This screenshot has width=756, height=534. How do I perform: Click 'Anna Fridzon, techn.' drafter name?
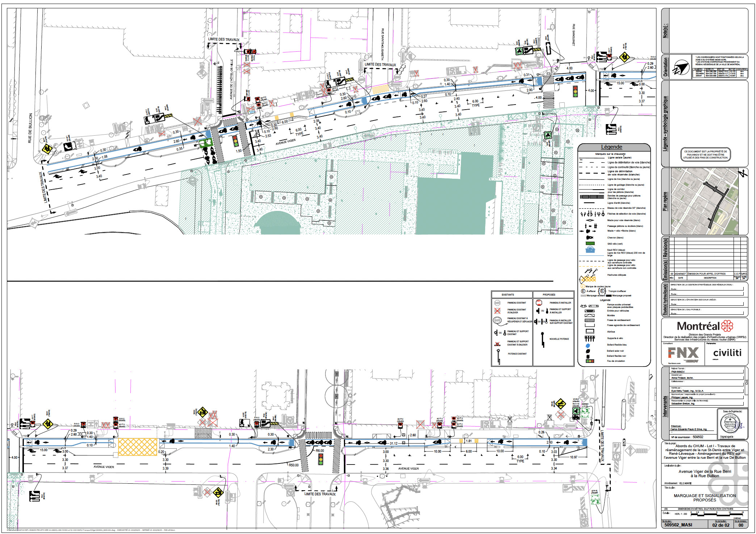pyautogui.click(x=682, y=378)
